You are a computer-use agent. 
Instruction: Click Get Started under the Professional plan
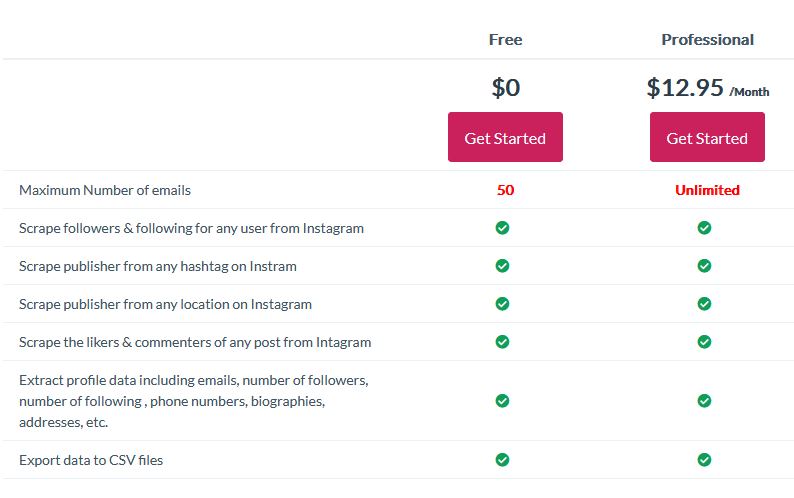(707, 137)
